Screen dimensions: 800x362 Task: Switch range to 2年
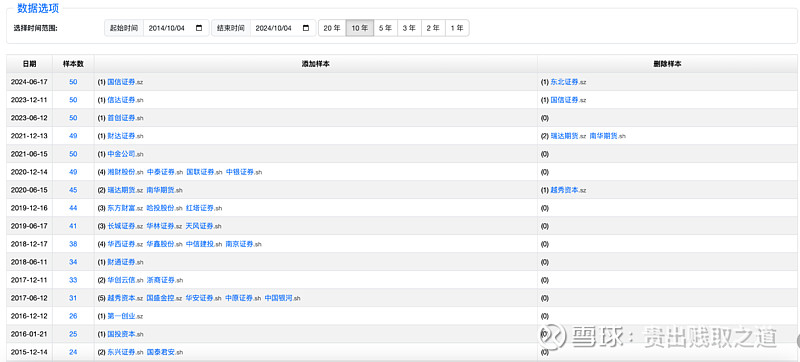(433, 29)
